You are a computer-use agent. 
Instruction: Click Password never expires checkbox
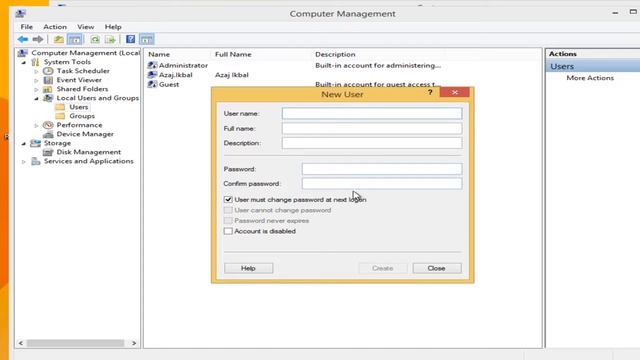pyautogui.click(x=228, y=220)
